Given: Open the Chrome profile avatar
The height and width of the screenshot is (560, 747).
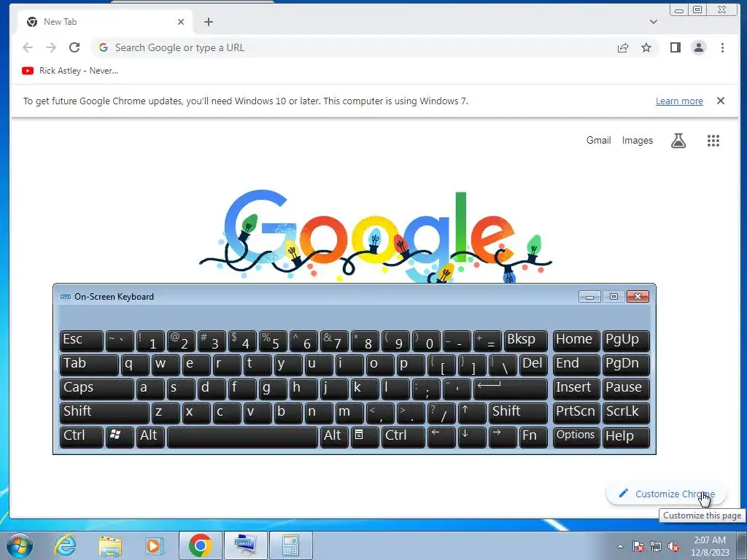Looking at the screenshot, I should point(698,47).
